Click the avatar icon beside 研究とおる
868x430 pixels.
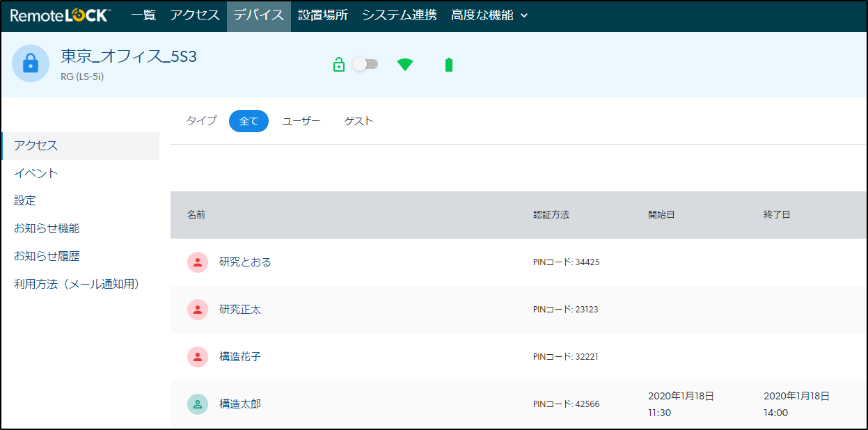pos(198,262)
